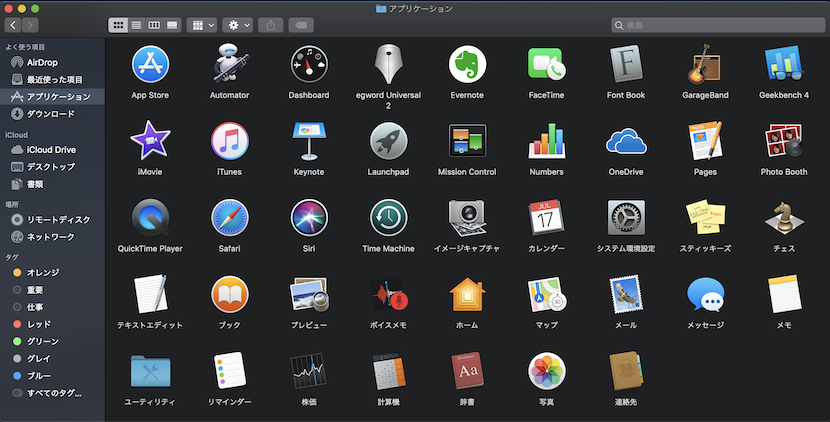Click the カレンダー calendar icon
830x422 pixels.
pos(546,218)
